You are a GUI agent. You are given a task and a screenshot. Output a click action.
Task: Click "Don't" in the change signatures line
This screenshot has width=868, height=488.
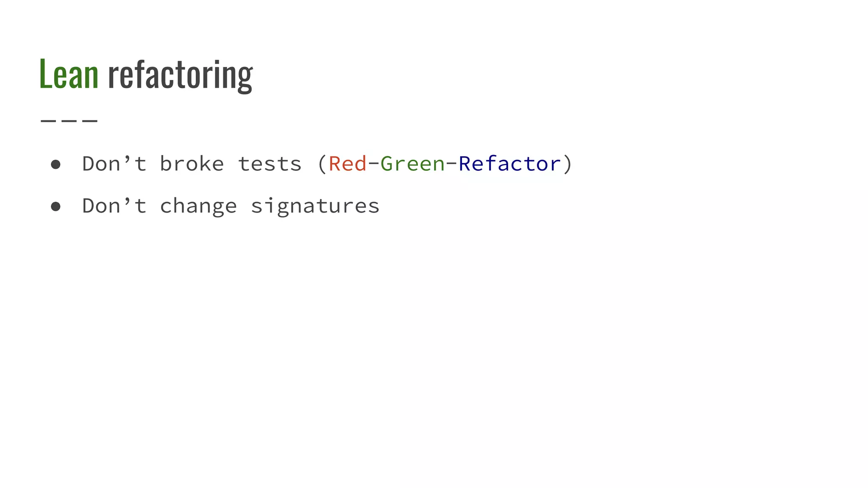click(x=114, y=206)
